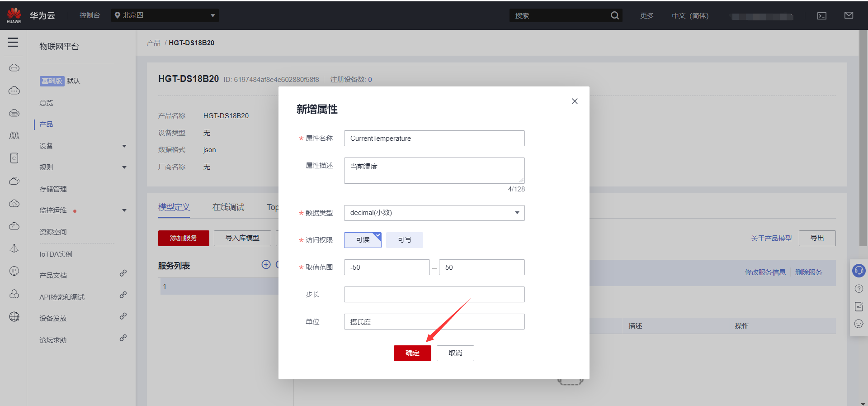Open the 关于产品模型 link
Screen dimensions: 868x406
coord(771,238)
